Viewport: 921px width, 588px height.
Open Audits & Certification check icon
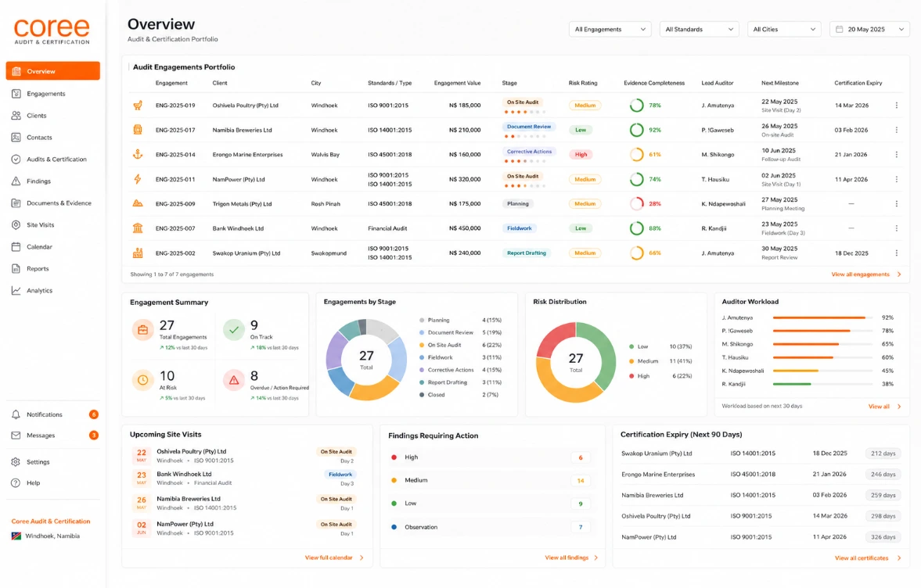point(16,159)
